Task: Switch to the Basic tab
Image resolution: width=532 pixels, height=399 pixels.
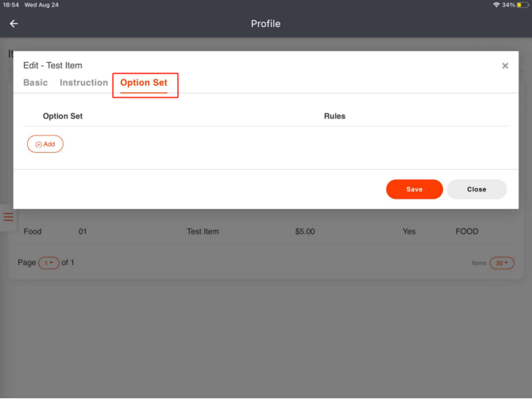Action: point(36,83)
